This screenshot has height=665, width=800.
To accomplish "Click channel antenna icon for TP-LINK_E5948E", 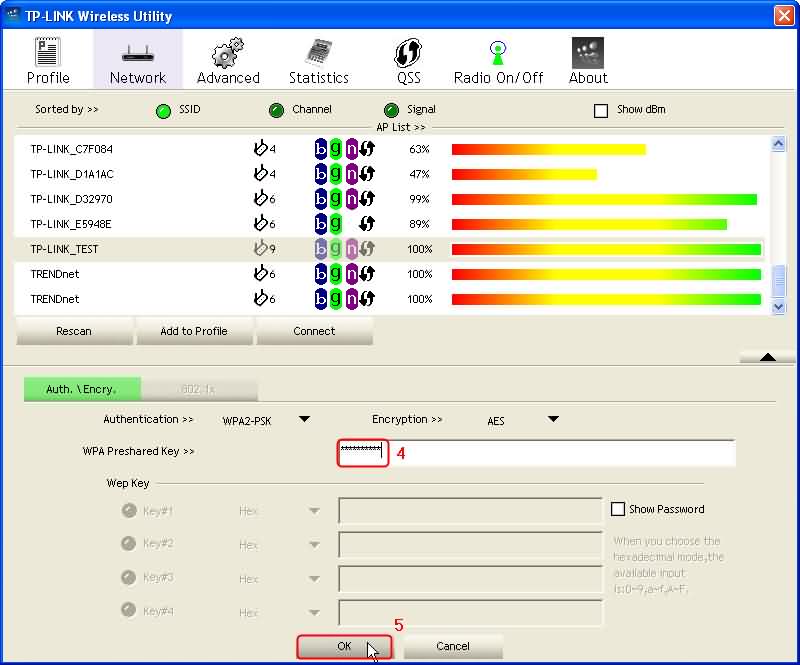I will tap(260, 223).
